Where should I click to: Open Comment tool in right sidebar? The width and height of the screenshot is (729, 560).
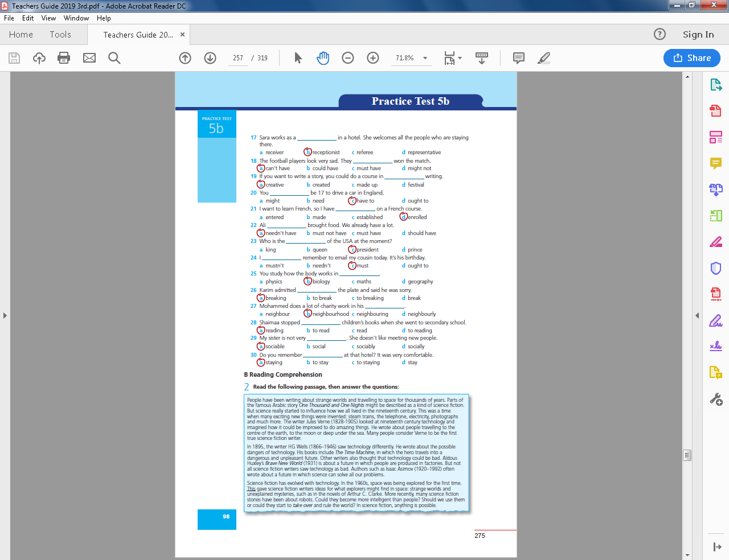(x=716, y=163)
